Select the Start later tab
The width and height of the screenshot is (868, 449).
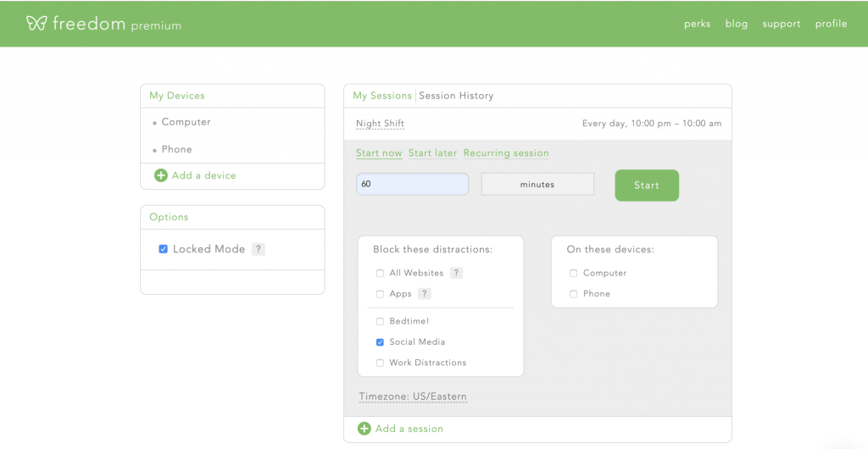pos(433,153)
